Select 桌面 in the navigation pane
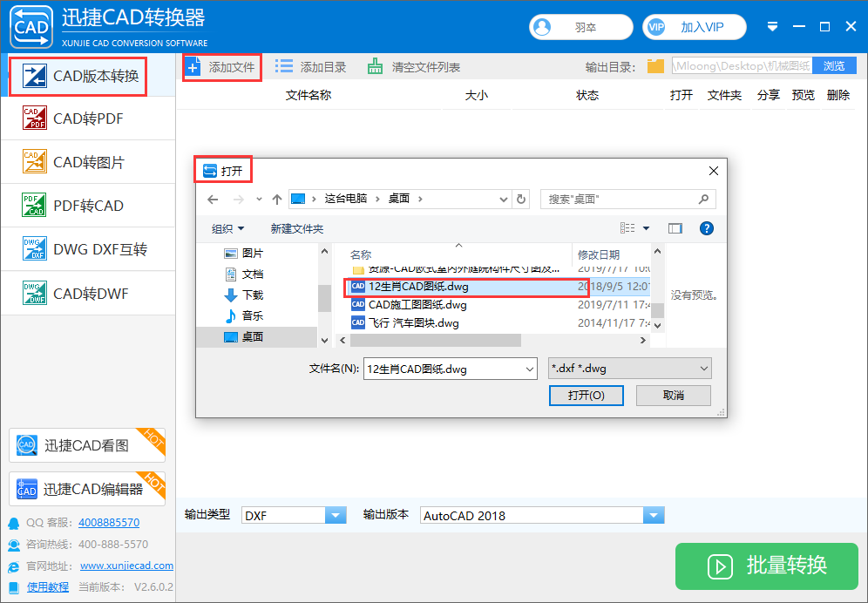868x603 pixels. click(x=257, y=336)
